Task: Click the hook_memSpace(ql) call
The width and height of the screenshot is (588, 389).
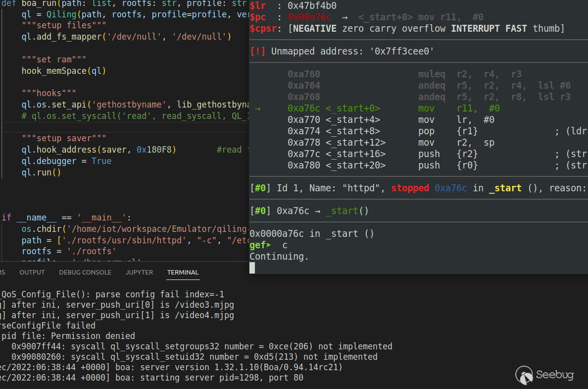Action: point(64,71)
